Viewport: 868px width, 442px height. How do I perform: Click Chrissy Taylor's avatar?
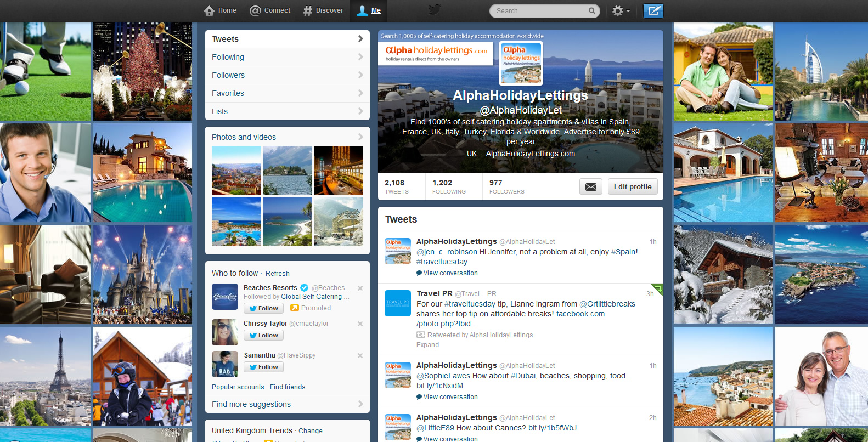[x=225, y=332]
